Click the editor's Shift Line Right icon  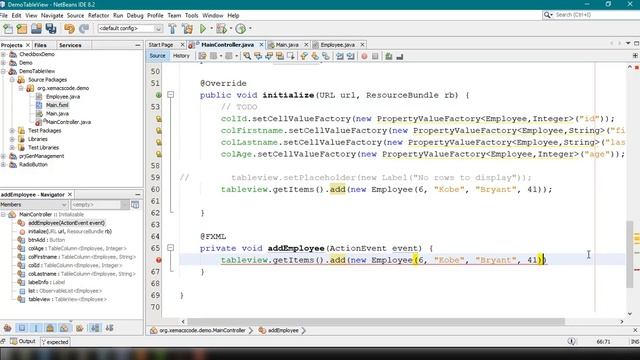click(x=351, y=56)
